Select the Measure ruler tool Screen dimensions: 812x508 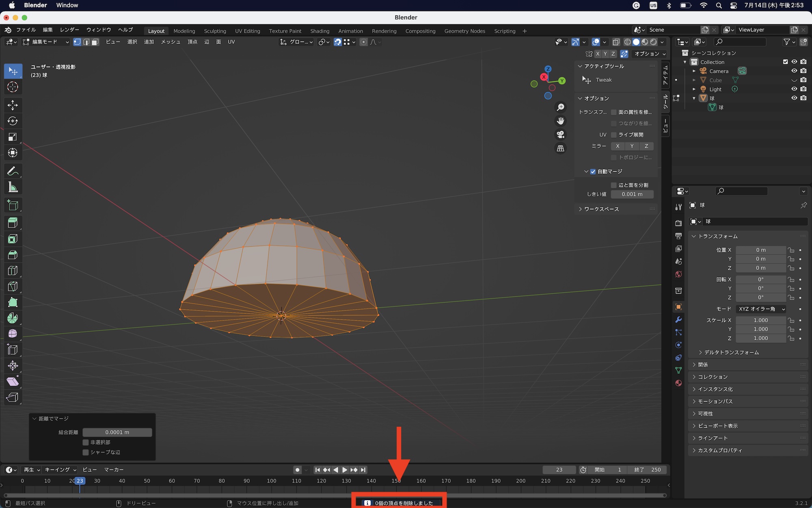click(x=13, y=187)
